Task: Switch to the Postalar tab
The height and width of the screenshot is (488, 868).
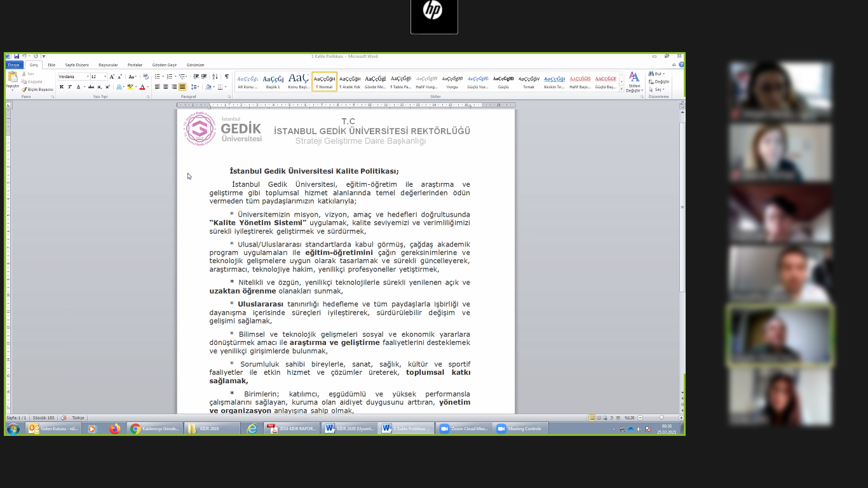Action: [135, 65]
